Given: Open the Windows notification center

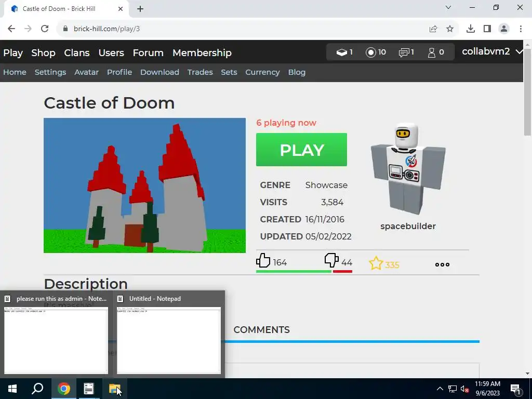Looking at the screenshot, I should pos(515,389).
